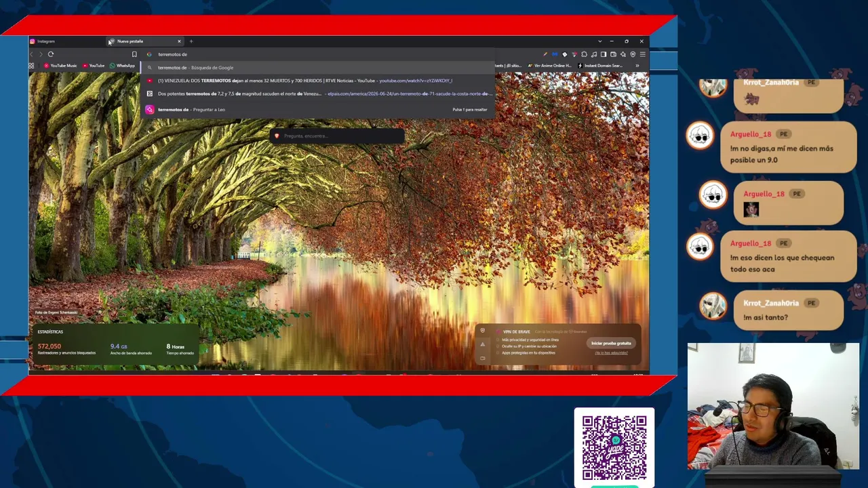Image resolution: width=868 pixels, height=488 pixels.
Task: Click the blue M extension icon
Action: [555, 54]
